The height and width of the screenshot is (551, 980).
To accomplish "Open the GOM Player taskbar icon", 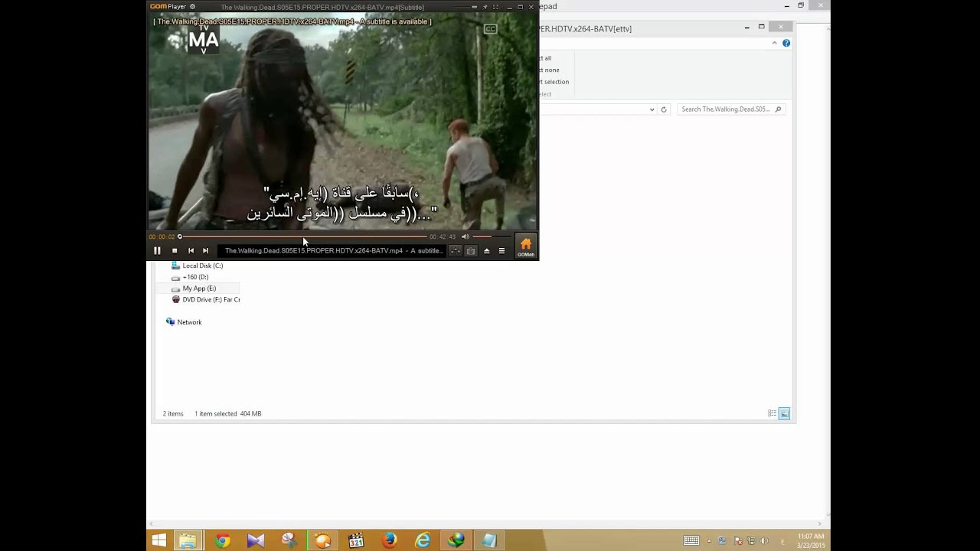I will (322, 541).
